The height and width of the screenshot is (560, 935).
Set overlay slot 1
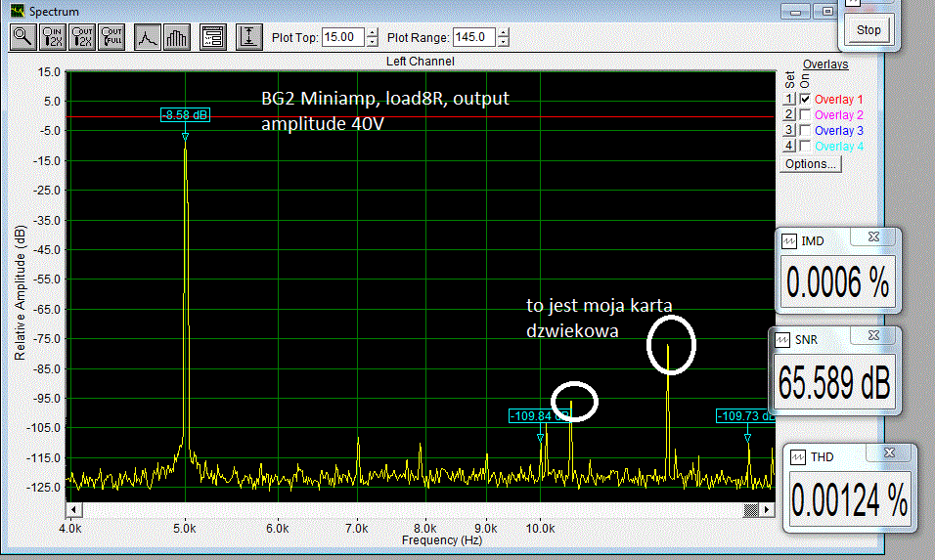click(789, 99)
